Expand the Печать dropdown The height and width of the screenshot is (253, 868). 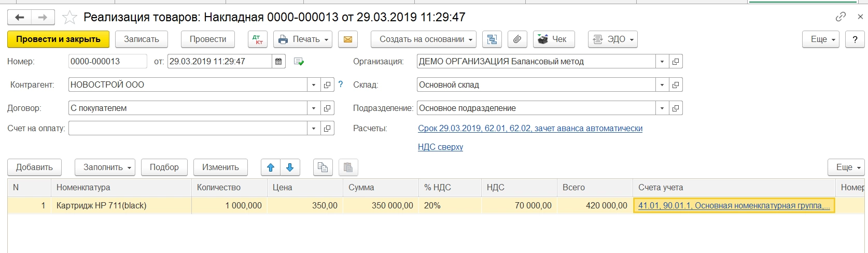[303, 39]
